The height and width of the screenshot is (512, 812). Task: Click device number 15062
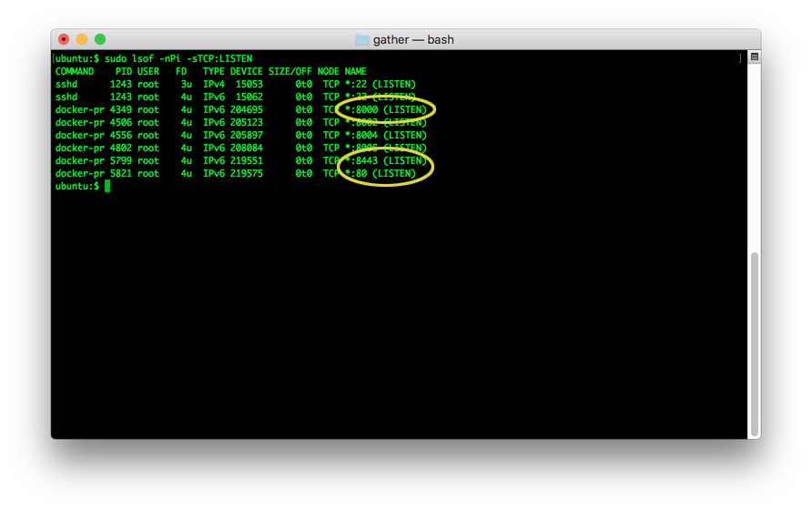249,97
